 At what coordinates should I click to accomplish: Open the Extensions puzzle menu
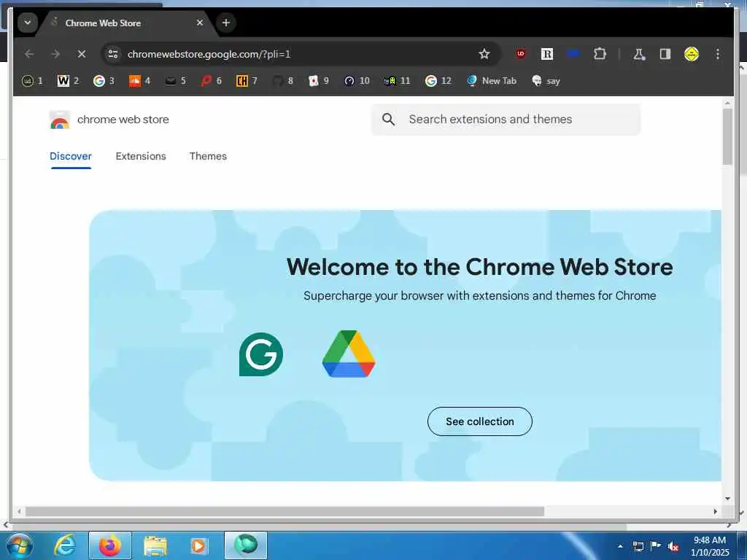[x=600, y=54]
